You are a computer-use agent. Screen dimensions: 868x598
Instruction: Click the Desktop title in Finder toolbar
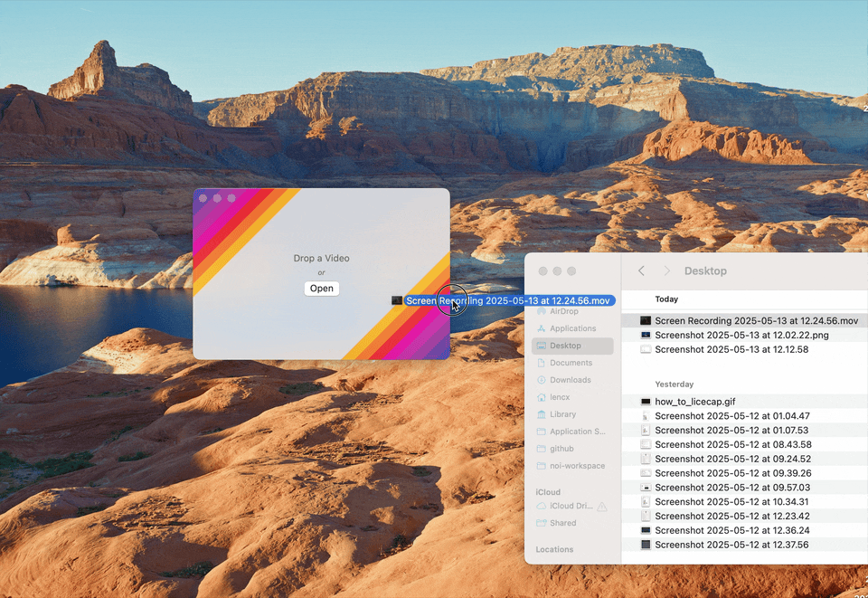tap(705, 271)
